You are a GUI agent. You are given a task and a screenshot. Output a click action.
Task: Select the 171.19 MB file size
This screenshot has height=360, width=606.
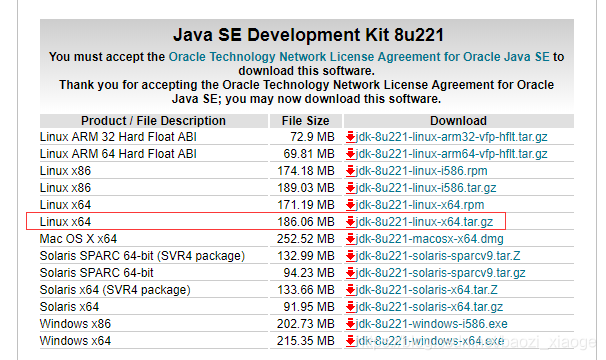coord(306,205)
